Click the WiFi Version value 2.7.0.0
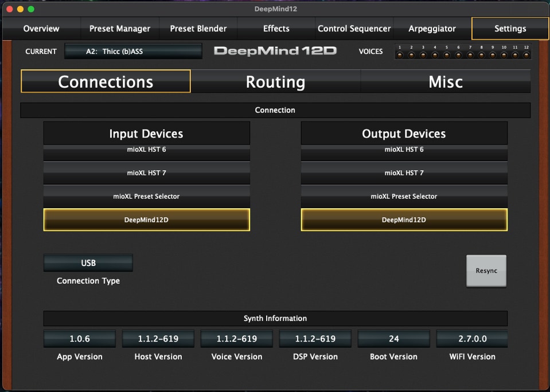The height and width of the screenshot is (392, 550). click(x=472, y=339)
